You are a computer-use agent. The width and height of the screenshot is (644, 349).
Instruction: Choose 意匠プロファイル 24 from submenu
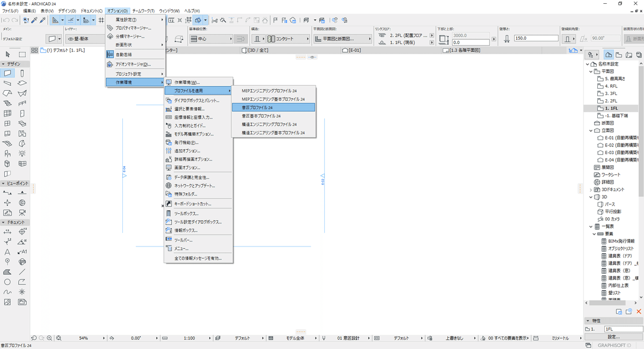(x=273, y=107)
